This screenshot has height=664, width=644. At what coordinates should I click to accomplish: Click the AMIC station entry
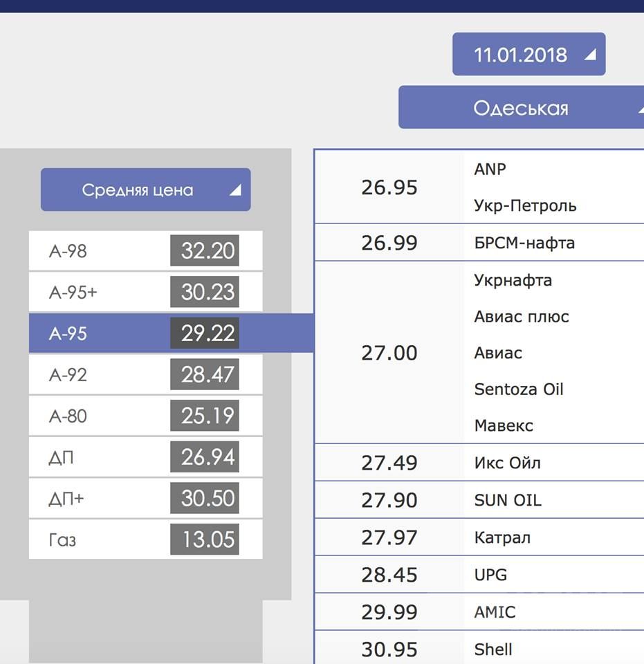tap(495, 612)
